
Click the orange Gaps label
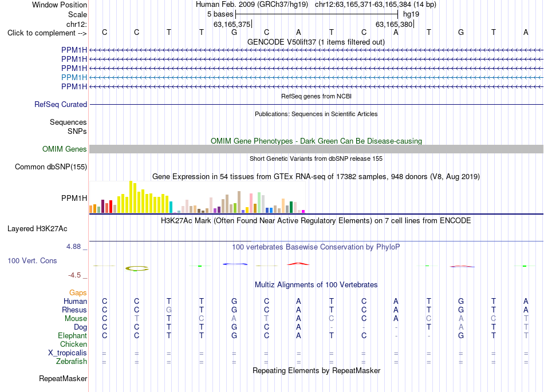pos(78,293)
